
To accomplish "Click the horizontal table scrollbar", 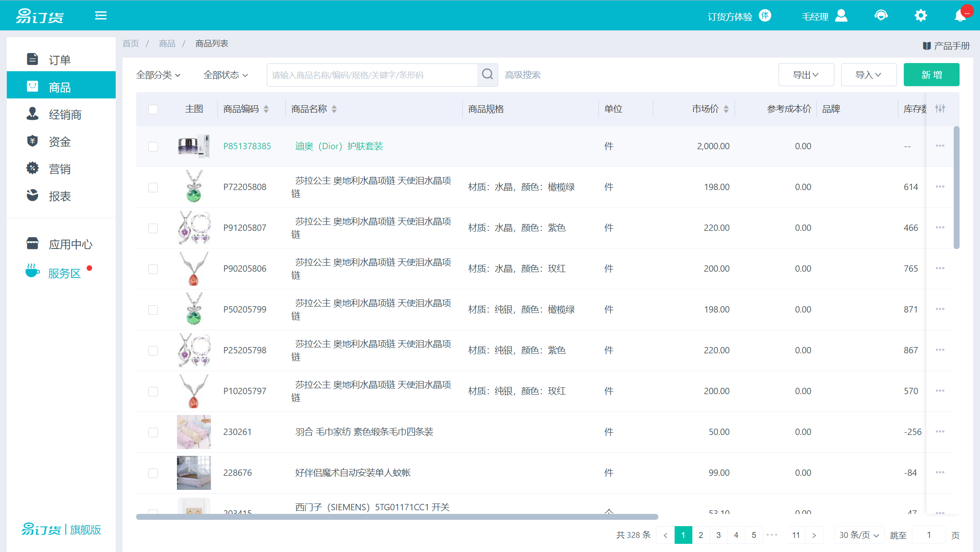I will click(397, 517).
